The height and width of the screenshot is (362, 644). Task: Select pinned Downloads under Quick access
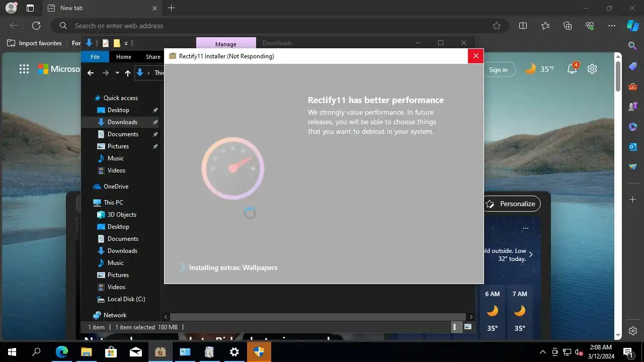click(122, 122)
